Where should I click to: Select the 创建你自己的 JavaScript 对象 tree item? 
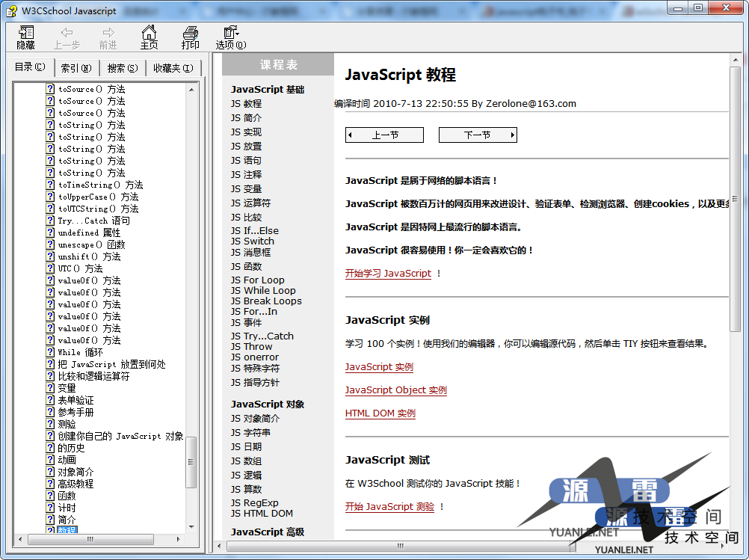(121, 436)
